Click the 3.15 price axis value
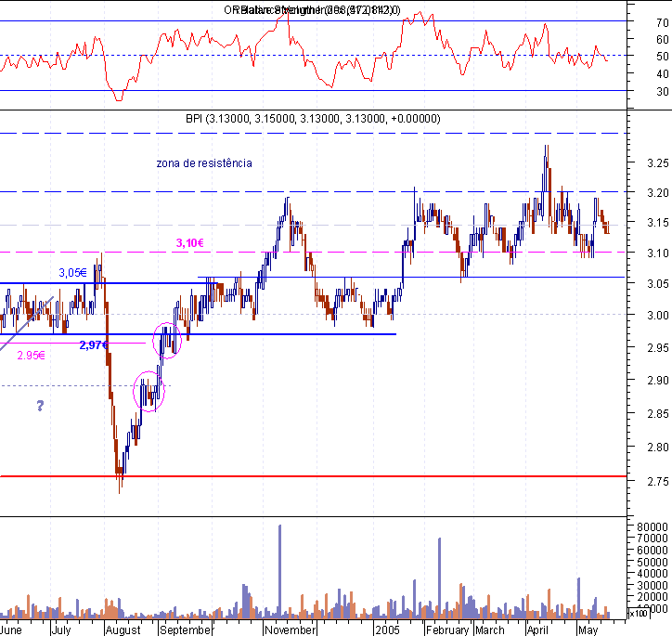The height and width of the screenshot is (636, 672). (x=658, y=223)
